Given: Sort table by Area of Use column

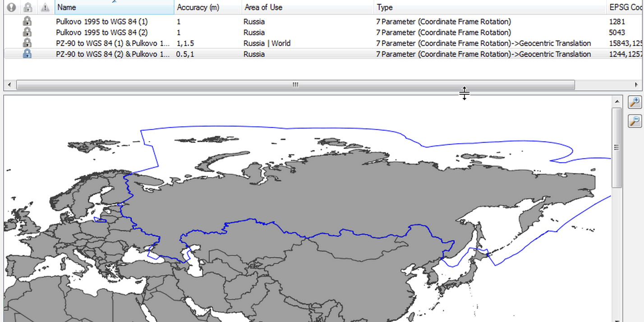Looking at the screenshot, I should [x=308, y=7].
